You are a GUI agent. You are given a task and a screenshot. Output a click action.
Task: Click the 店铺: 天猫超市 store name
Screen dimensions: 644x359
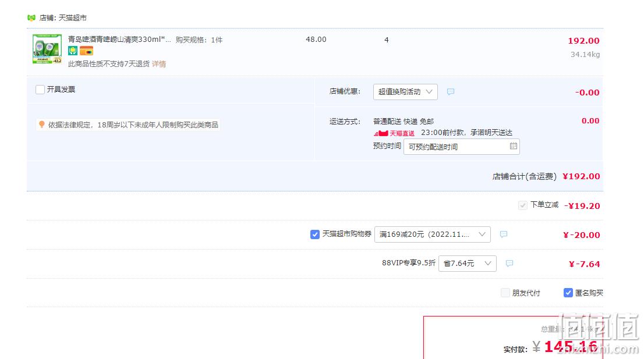click(x=63, y=18)
